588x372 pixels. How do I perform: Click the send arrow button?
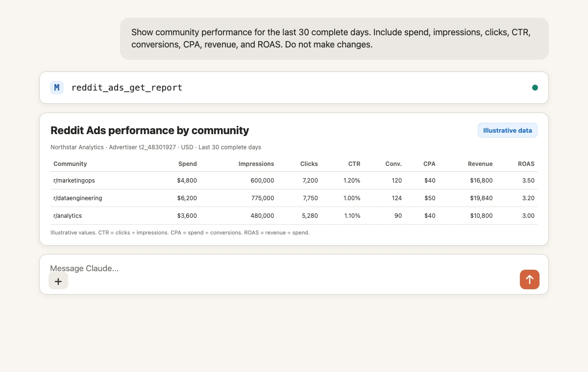[x=529, y=279]
